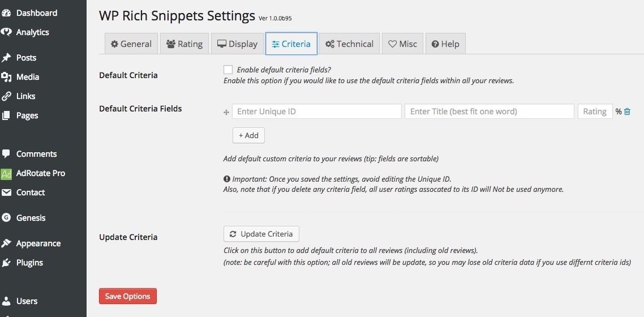This screenshot has width=644, height=317.
Task: Focus the Rating percent field
Action: click(595, 112)
